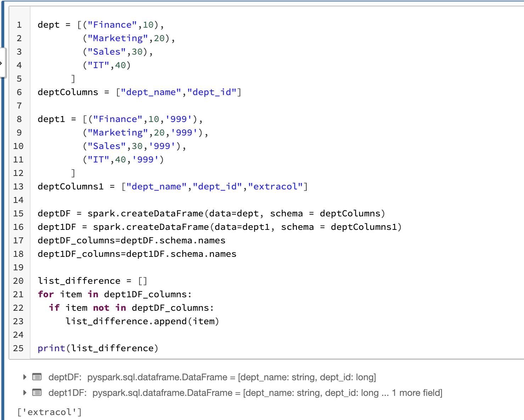Click the ("Marketing",20) tuple on line 2
This screenshot has width=524, height=420.
point(126,38)
